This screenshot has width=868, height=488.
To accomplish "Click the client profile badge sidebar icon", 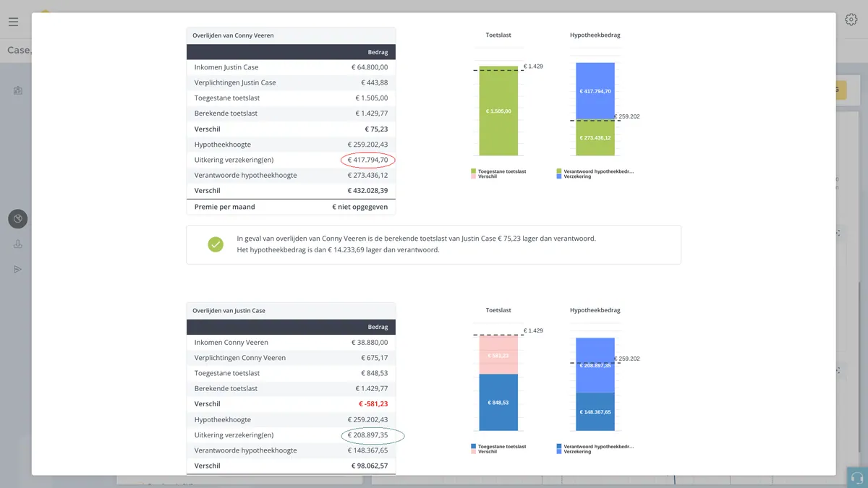I will tap(18, 90).
